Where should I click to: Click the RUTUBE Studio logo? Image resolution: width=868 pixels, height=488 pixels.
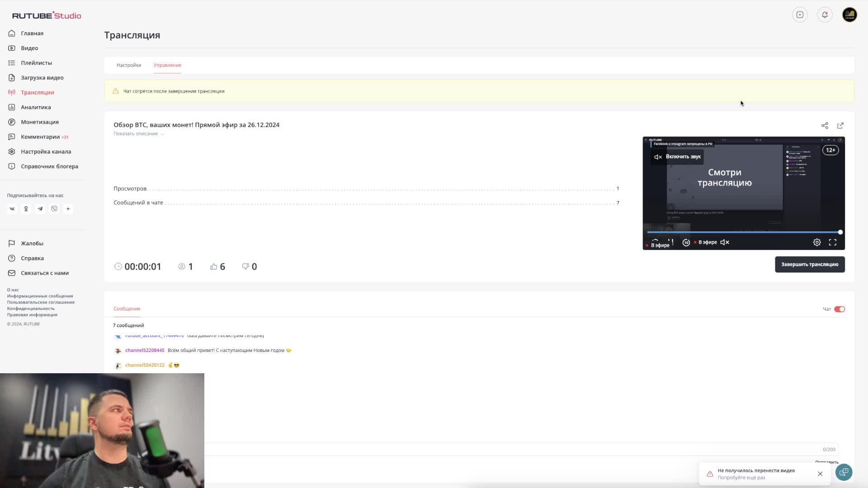pos(47,15)
